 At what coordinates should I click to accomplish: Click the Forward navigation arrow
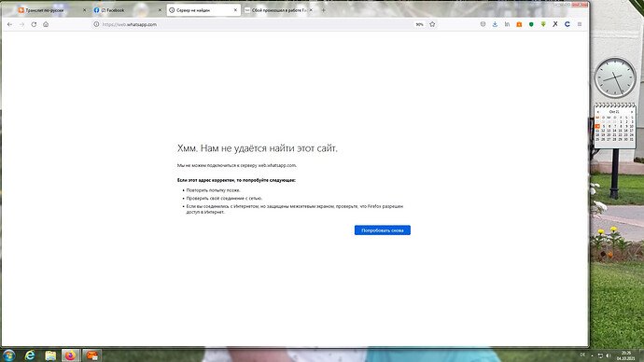point(21,24)
